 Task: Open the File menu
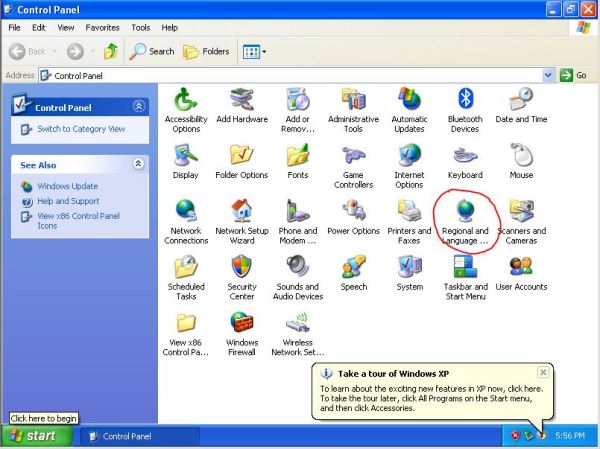click(14, 28)
